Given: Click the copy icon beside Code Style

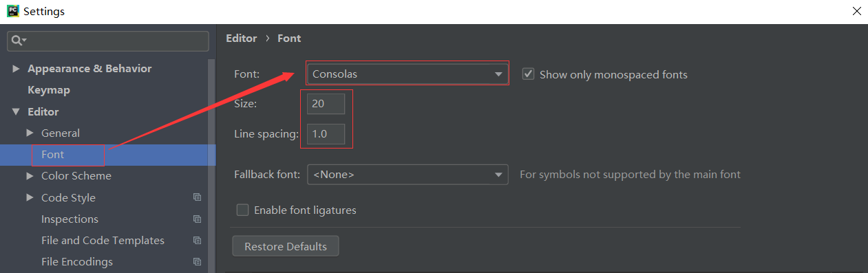Looking at the screenshot, I should tap(198, 197).
